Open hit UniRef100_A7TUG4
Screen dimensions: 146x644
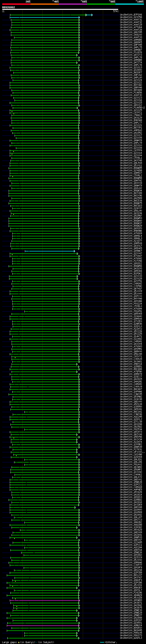pyautogui.click(x=131, y=27)
